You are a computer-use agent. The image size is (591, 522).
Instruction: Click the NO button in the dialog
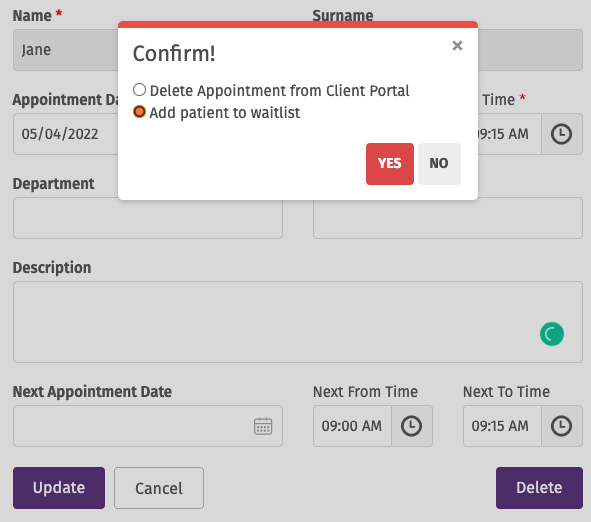click(439, 164)
